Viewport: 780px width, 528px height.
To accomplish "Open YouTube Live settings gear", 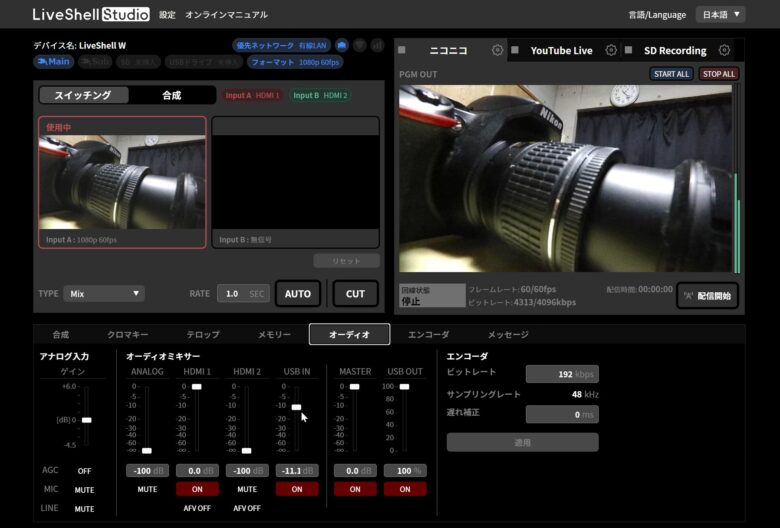I will tap(611, 50).
